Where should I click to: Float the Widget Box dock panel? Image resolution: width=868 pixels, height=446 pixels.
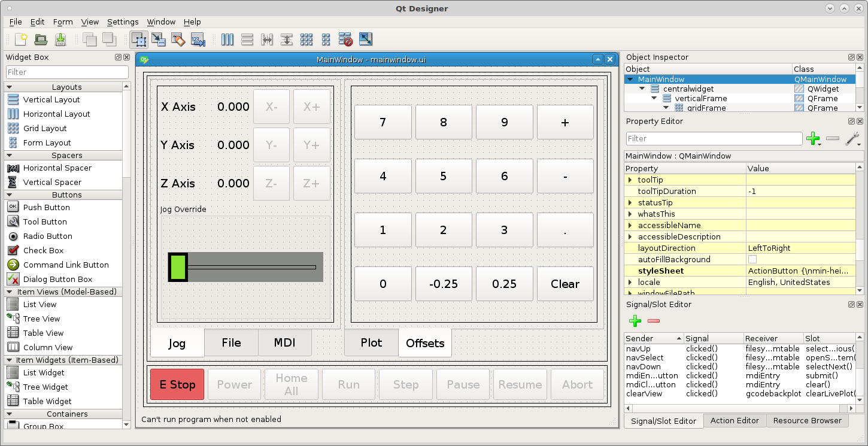click(119, 57)
